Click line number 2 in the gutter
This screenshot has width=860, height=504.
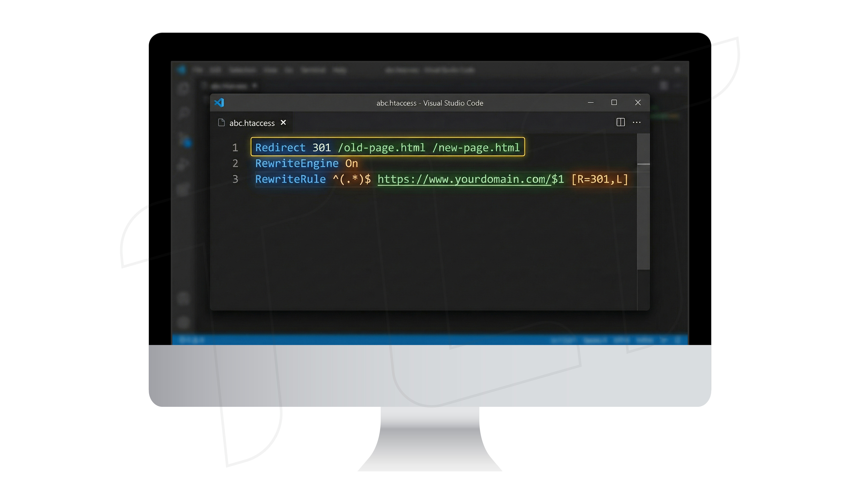[x=235, y=164]
